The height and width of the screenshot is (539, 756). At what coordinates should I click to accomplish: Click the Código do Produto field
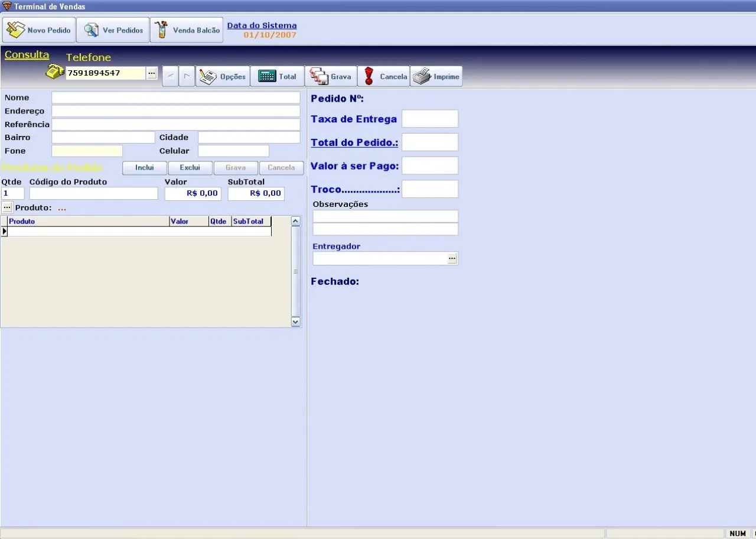(x=94, y=193)
